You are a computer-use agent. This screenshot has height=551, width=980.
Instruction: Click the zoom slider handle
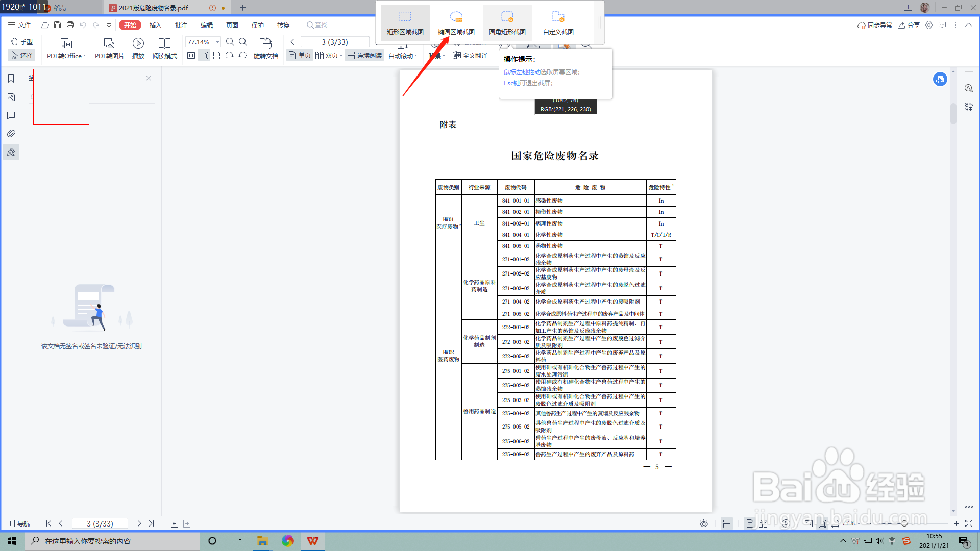pyautogui.click(x=904, y=523)
